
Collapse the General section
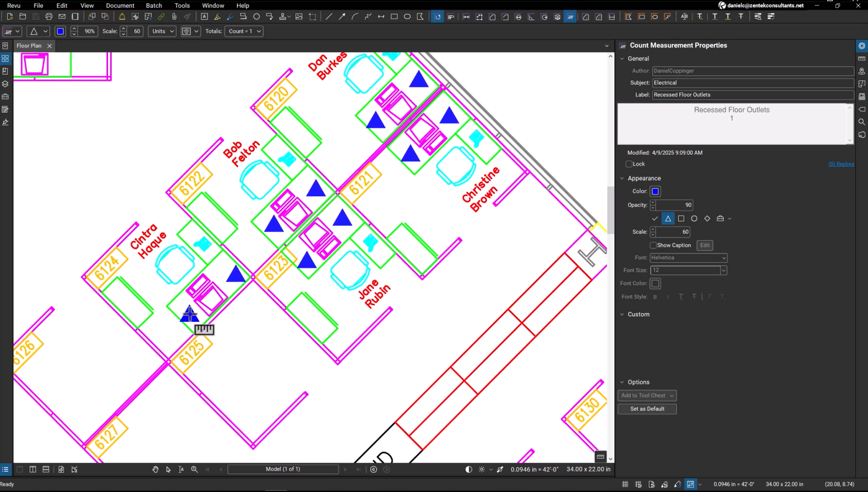point(623,58)
